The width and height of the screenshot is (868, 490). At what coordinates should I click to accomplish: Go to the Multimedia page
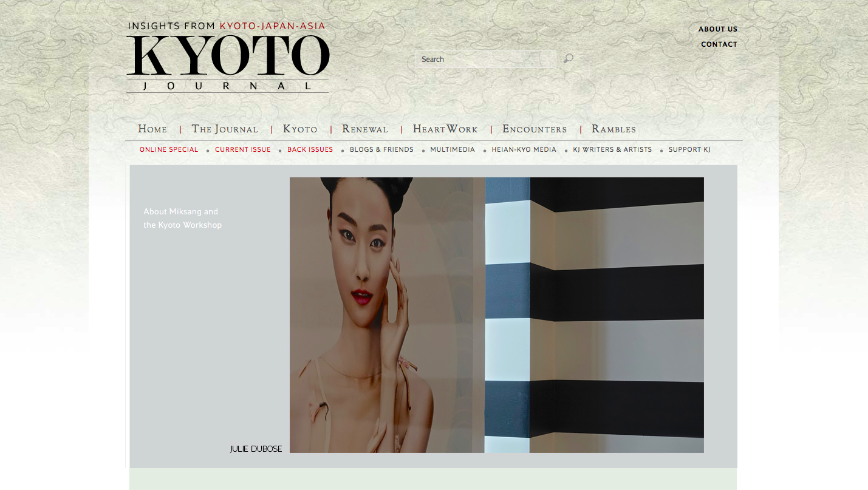(x=453, y=149)
